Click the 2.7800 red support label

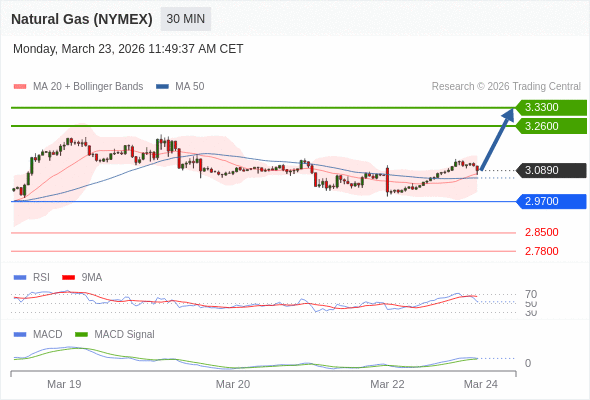click(541, 251)
